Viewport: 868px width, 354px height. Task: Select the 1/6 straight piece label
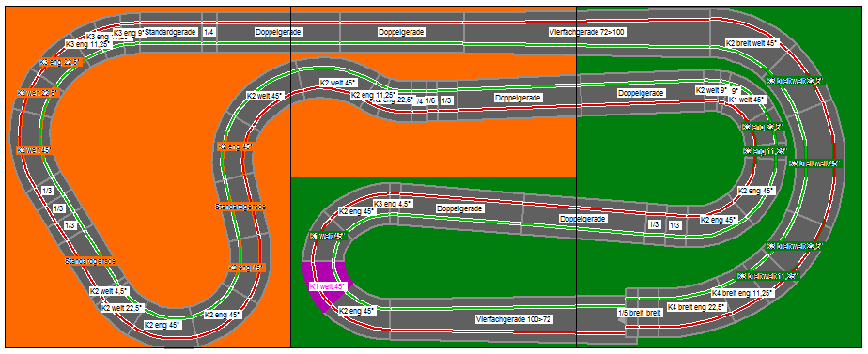point(430,100)
